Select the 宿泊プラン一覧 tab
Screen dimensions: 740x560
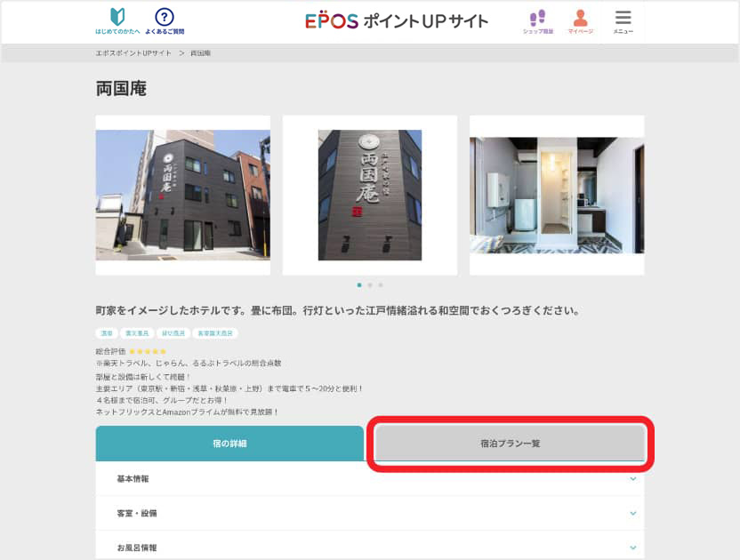(x=510, y=444)
